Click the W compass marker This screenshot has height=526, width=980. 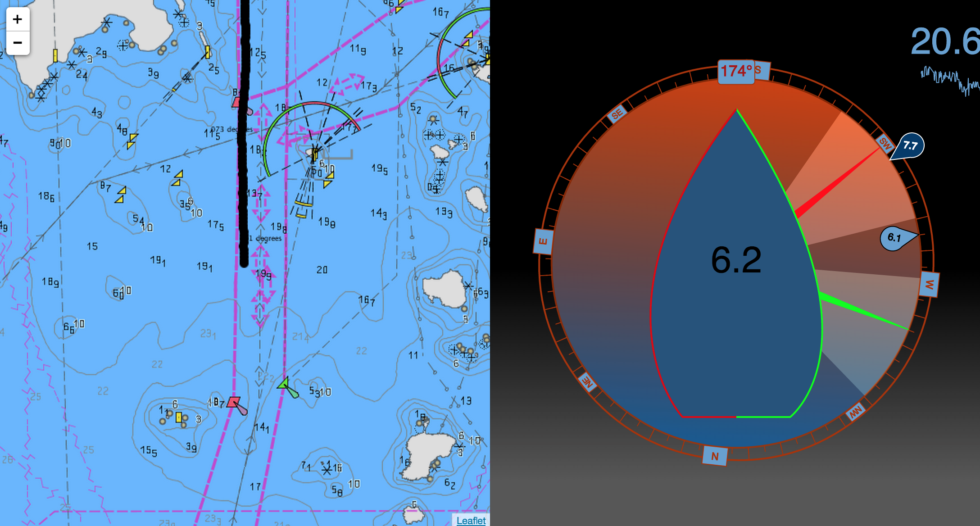[x=929, y=285]
